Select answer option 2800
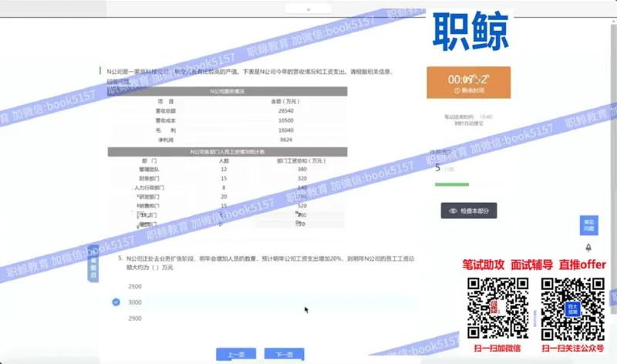The image size is (617, 364). (134, 286)
